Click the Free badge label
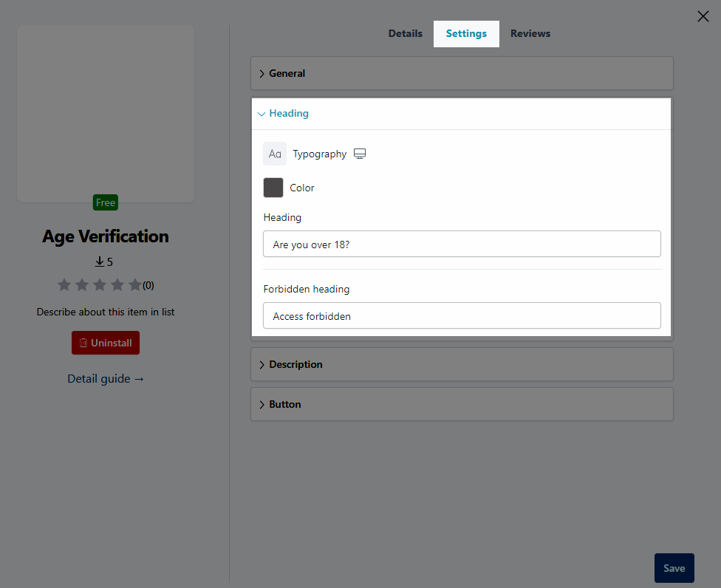This screenshot has width=721, height=588. pyautogui.click(x=106, y=202)
